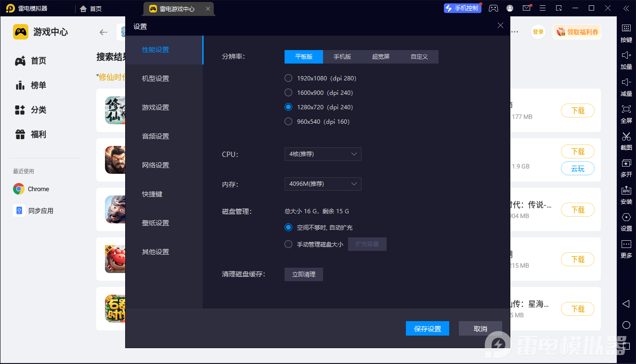Viewport: 636px width, 364px height.
Task: Open the 内存 memory size dropdown
Action: [x=323, y=183]
